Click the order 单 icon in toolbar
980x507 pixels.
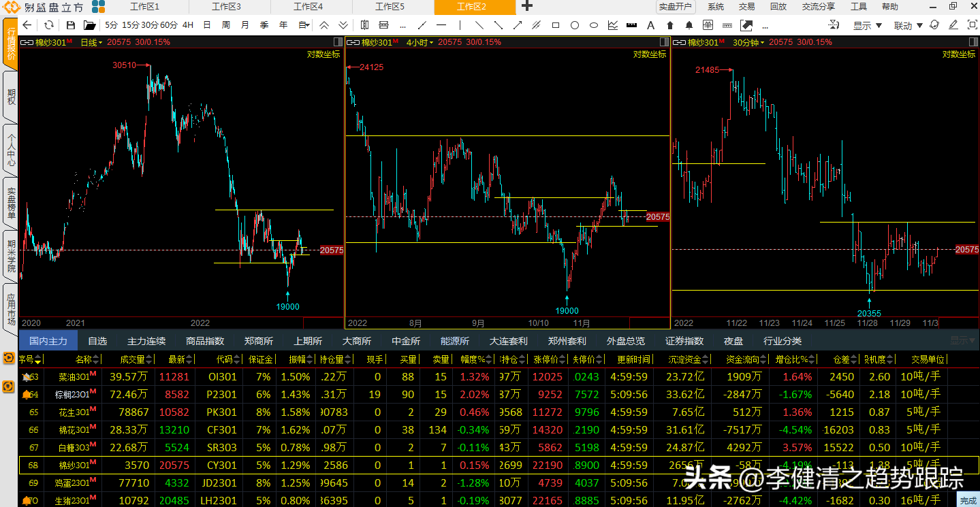[708, 25]
